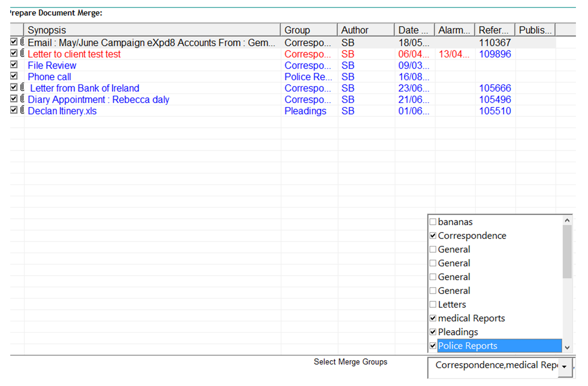Click reference number 109896
Image resolution: width=588 pixels, height=386 pixels.
pos(495,54)
